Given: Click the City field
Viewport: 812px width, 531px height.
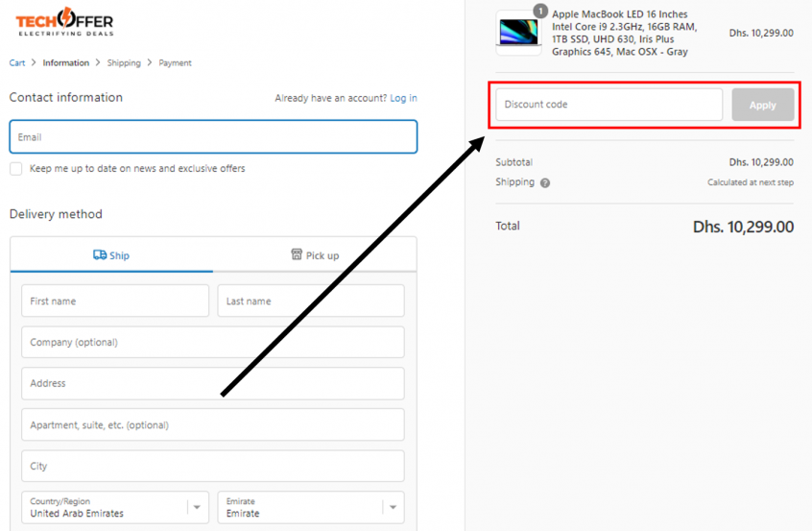Looking at the screenshot, I should [x=213, y=466].
